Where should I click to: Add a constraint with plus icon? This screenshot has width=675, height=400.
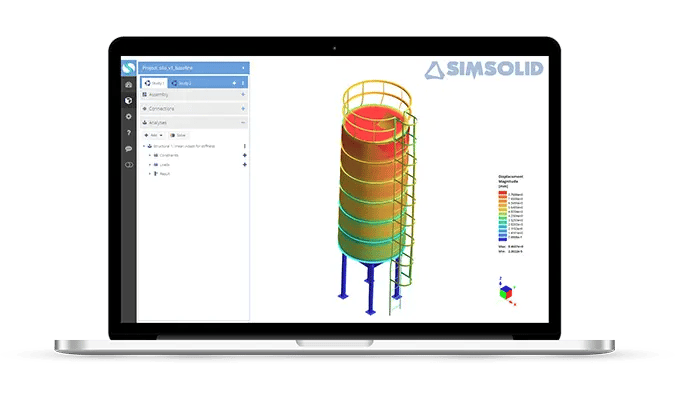point(245,155)
